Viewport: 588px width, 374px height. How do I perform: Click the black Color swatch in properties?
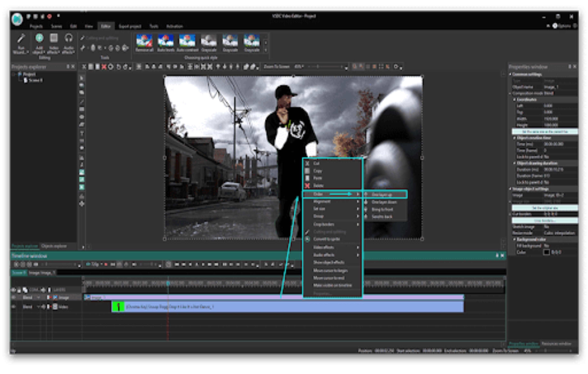point(547,252)
